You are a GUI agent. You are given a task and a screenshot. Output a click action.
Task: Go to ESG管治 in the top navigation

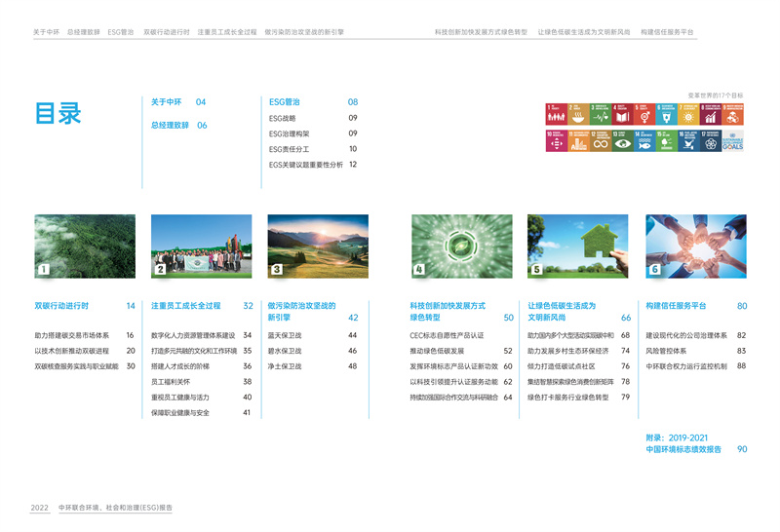(x=120, y=32)
